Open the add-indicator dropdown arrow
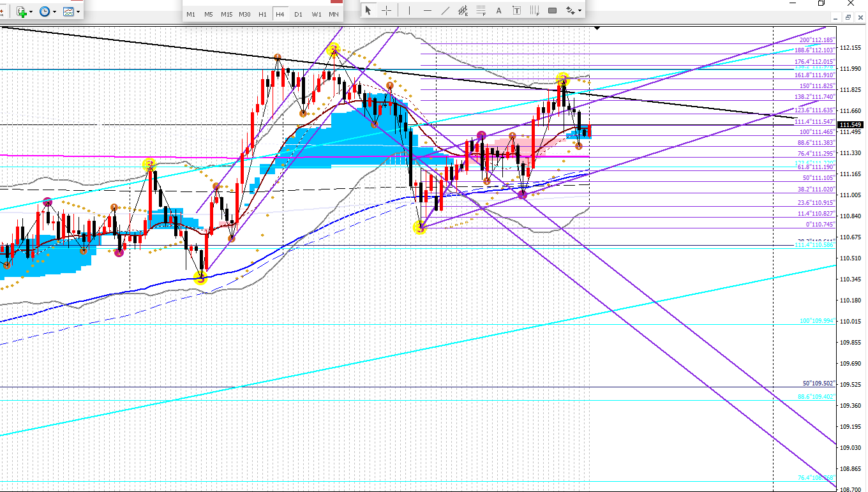 coord(31,12)
